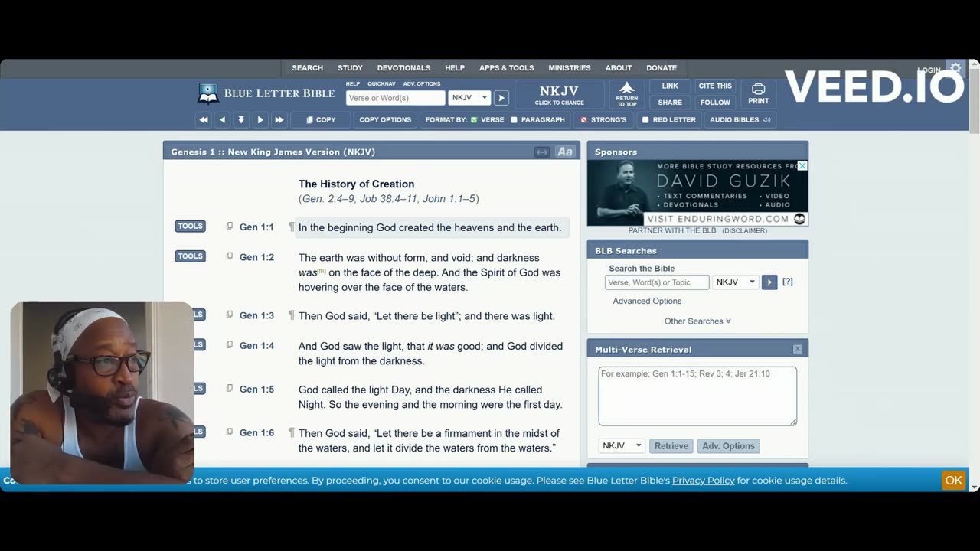This screenshot has width=980, height=551.
Task: Accept cookies with OK button
Action: click(953, 481)
